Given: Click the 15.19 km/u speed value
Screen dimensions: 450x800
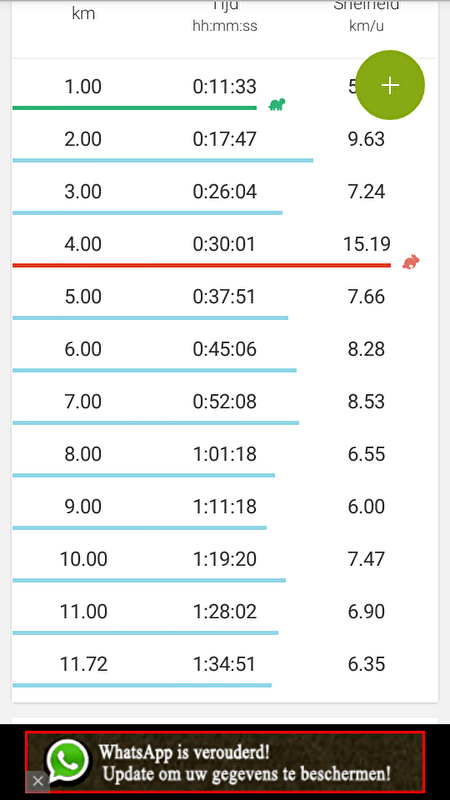Looking at the screenshot, I should click(x=367, y=244).
